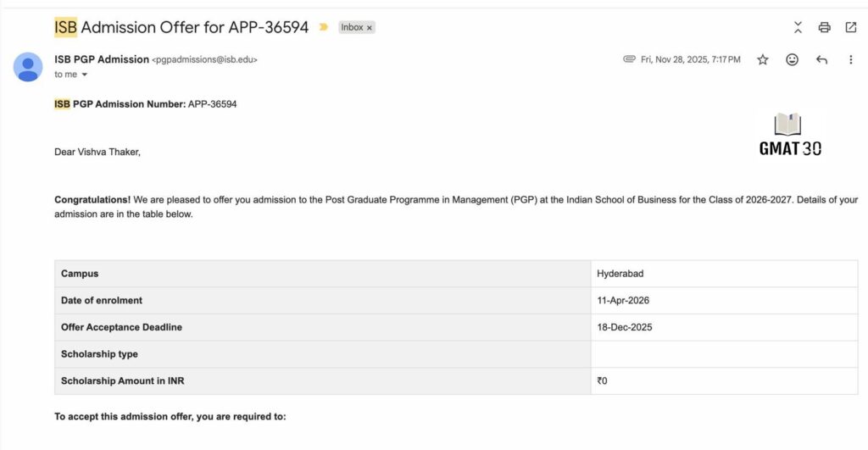
Task: Reply using the arrow icon
Action: click(821, 60)
